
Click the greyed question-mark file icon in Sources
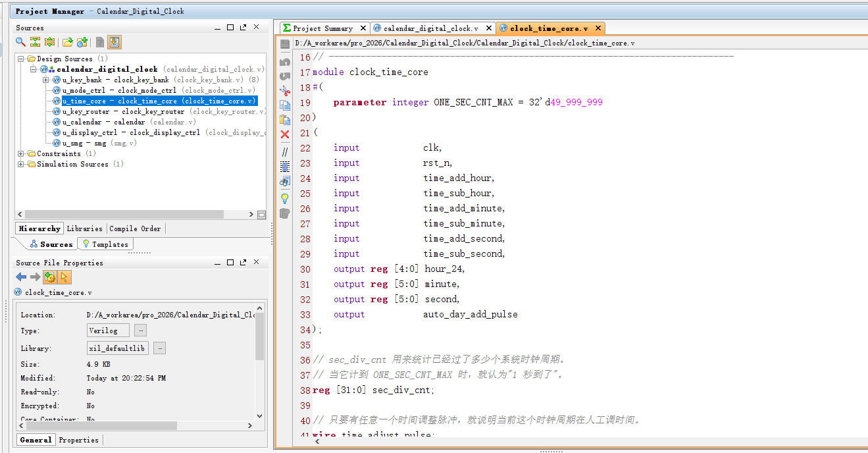[100, 42]
